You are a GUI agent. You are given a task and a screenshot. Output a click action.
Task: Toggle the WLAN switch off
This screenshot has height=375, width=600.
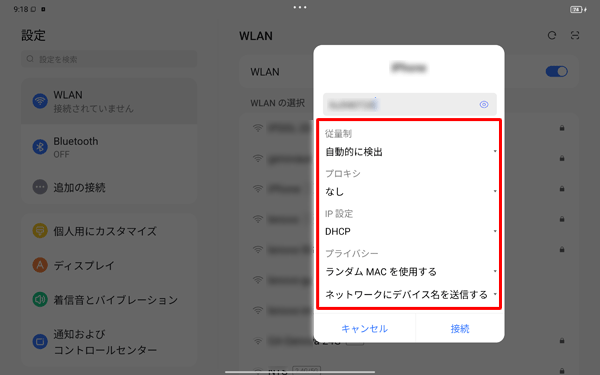[556, 72]
